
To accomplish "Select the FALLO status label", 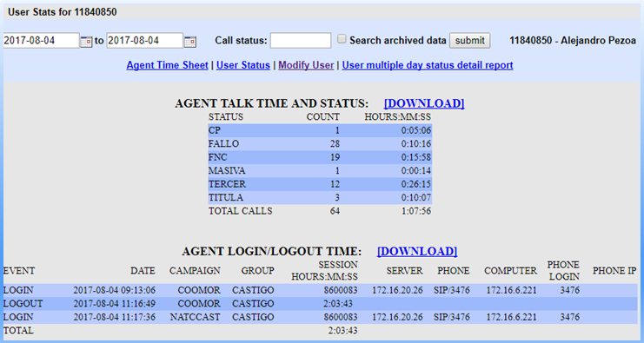I will (x=224, y=144).
